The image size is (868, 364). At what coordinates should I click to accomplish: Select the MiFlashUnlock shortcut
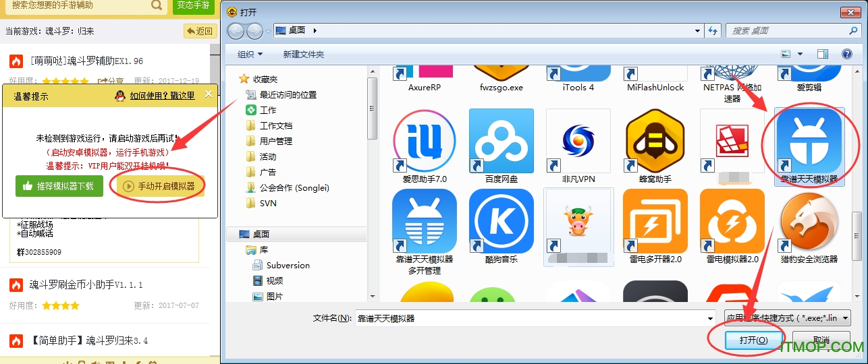(x=655, y=78)
